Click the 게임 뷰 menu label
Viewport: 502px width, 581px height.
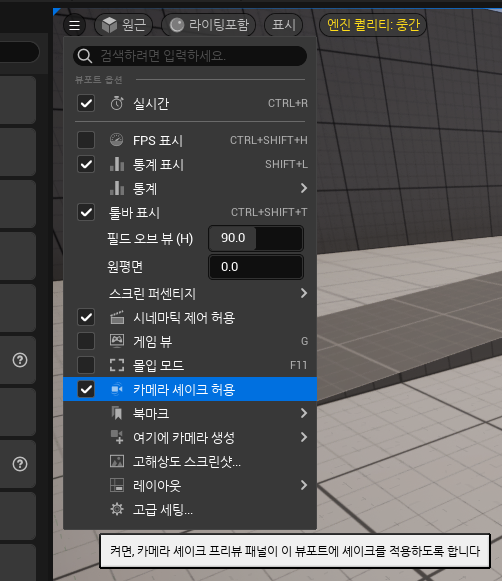pyautogui.click(x=153, y=341)
